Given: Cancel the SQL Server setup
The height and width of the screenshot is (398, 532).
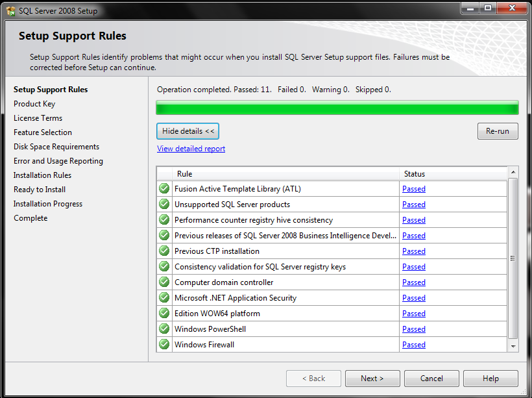Looking at the screenshot, I should pyautogui.click(x=431, y=379).
